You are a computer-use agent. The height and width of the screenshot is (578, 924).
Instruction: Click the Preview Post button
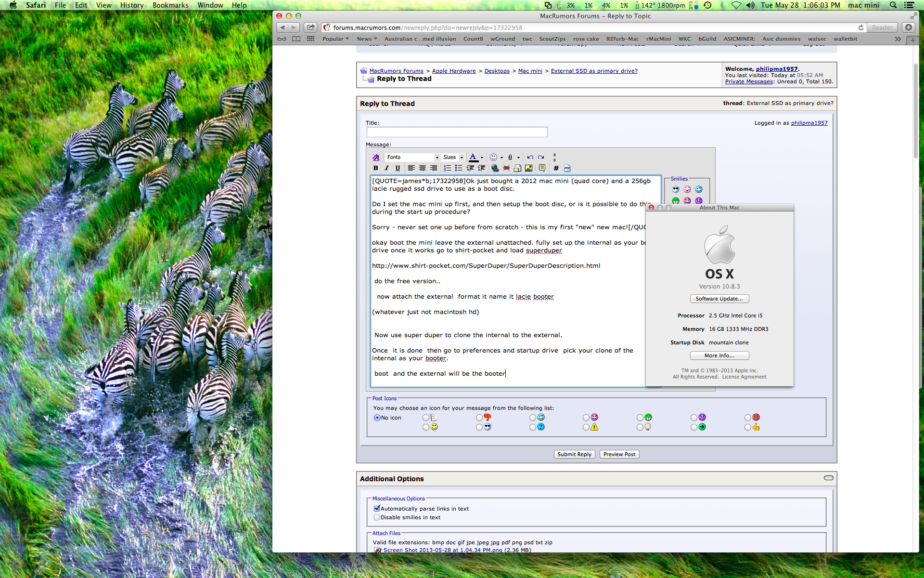619,454
